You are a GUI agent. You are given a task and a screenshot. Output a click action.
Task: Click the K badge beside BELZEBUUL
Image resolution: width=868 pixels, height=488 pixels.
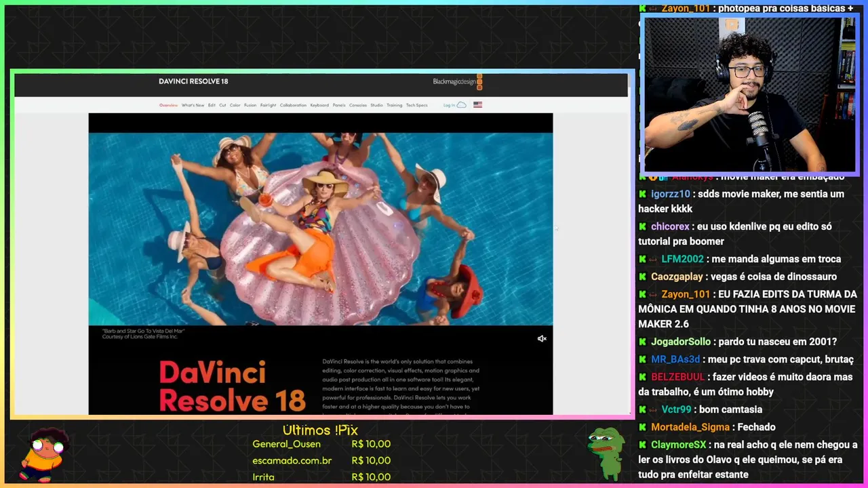[x=642, y=377]
